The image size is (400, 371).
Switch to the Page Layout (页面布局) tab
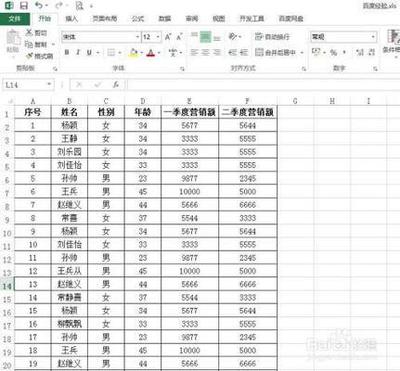click(105, 18)
